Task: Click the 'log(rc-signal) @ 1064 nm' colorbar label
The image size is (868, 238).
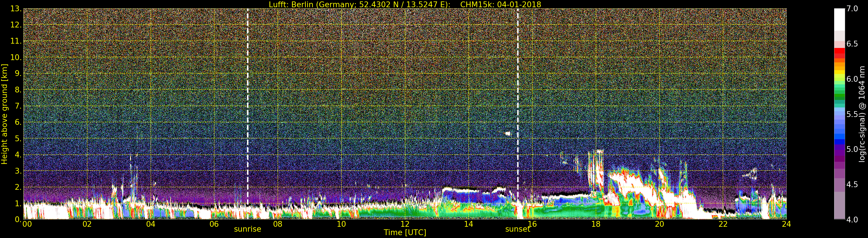Action: coord(862,114)
